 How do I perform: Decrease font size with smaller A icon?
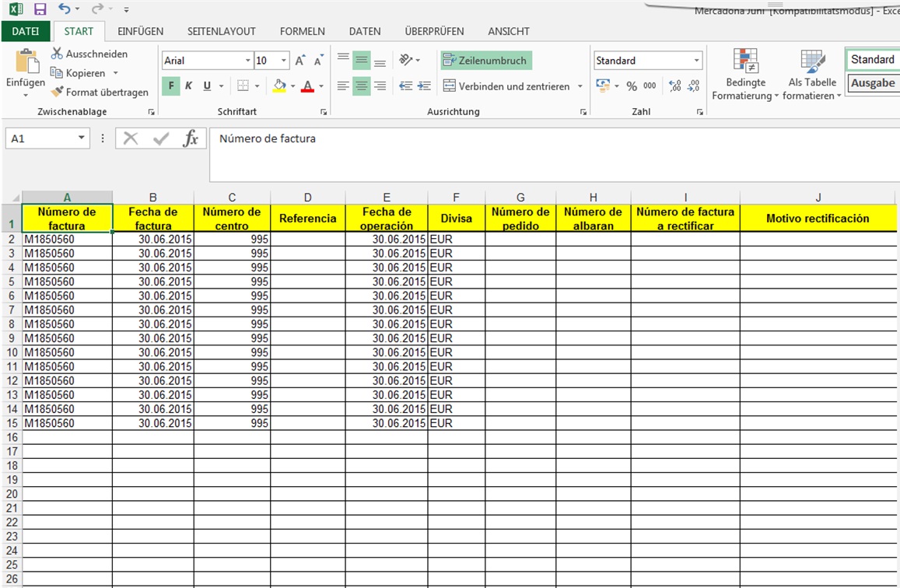[318, 60]
